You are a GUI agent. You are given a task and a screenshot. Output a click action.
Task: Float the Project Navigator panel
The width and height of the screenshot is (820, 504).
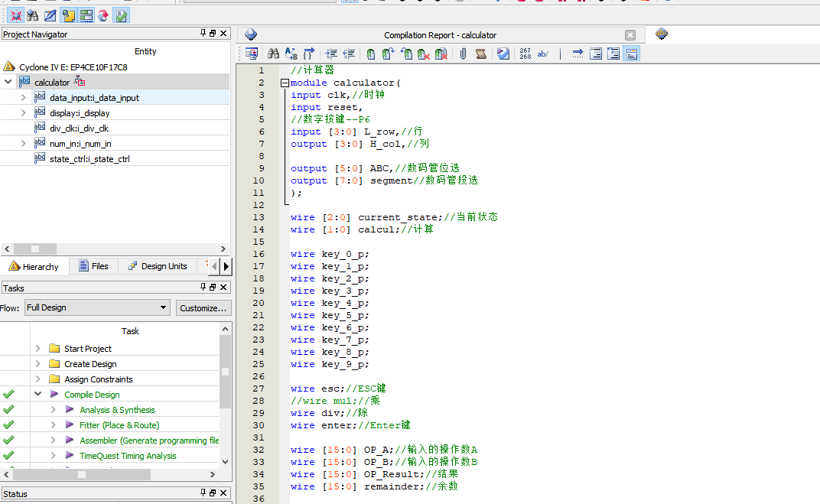213,33
